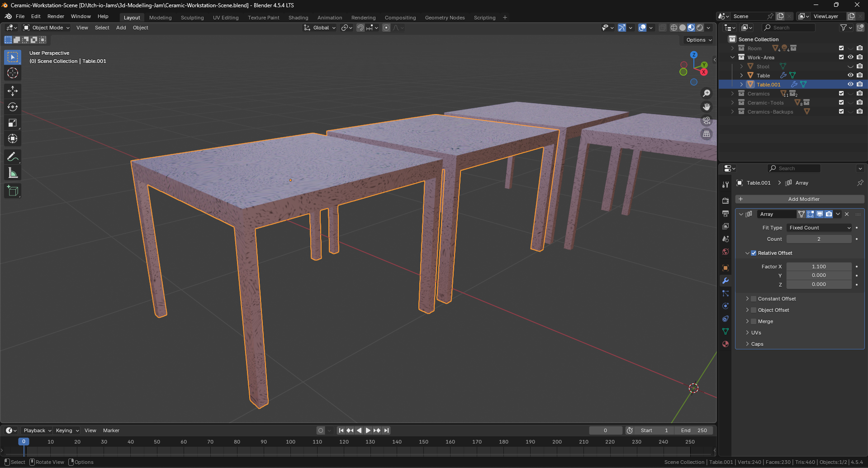Select the Rotate tool
The height and width of the screenshot is (468, 868).
[x=13, y=107]
